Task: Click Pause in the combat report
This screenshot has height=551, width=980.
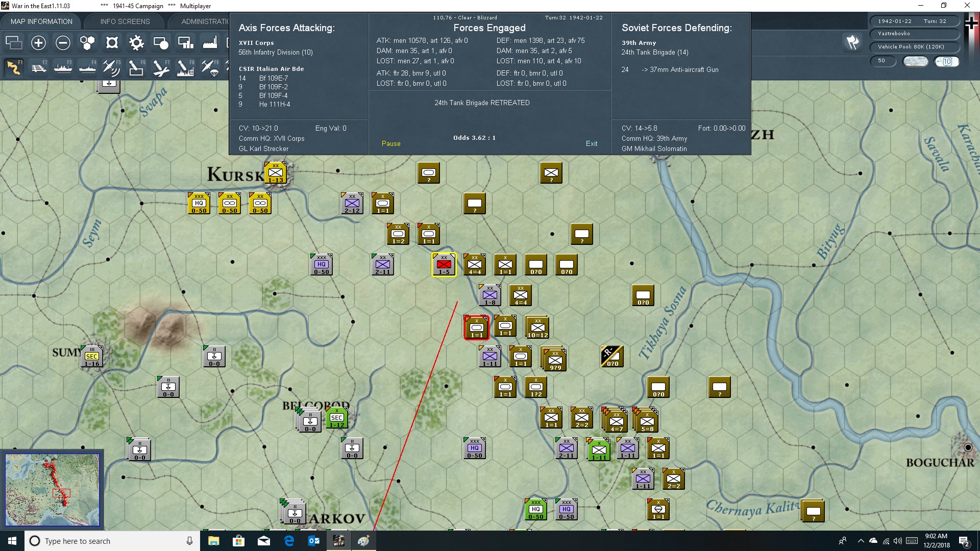Action: (391, 144)
